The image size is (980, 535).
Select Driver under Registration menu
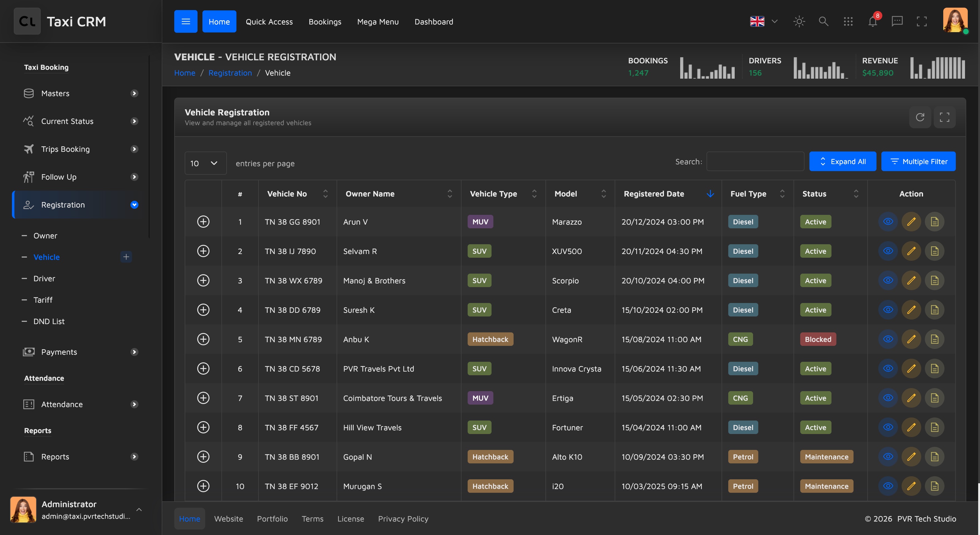44,278
